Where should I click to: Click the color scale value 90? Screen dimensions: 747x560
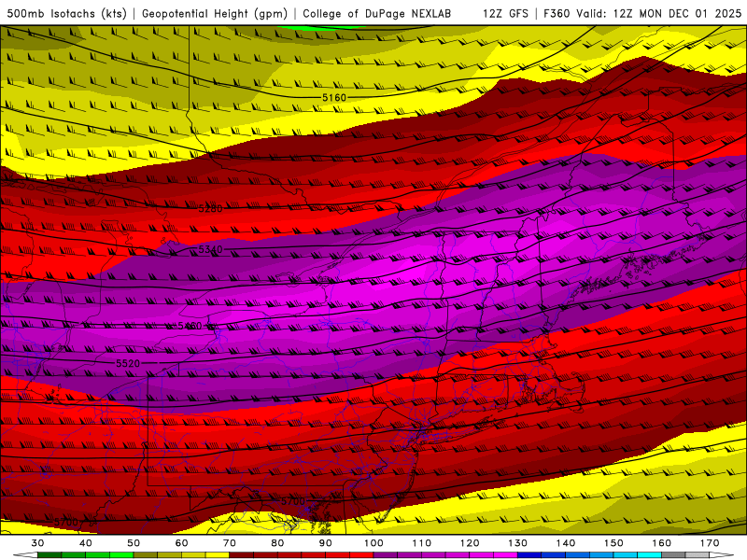click(x=325, y=543)
